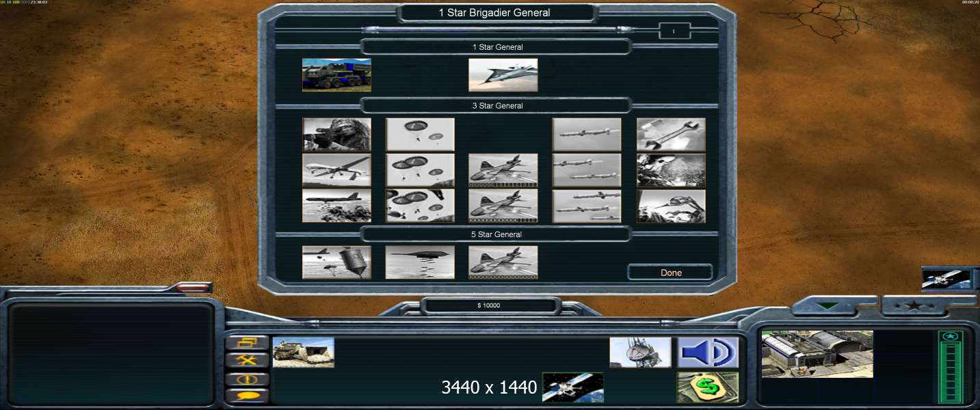
Task: Click the blue speaker icon in command bar
Action: (708, 352)
